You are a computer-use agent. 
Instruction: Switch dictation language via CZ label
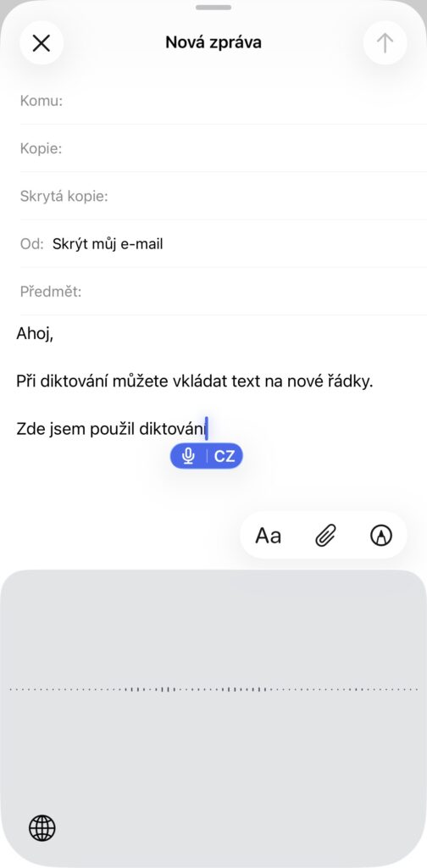coord(225,456)
